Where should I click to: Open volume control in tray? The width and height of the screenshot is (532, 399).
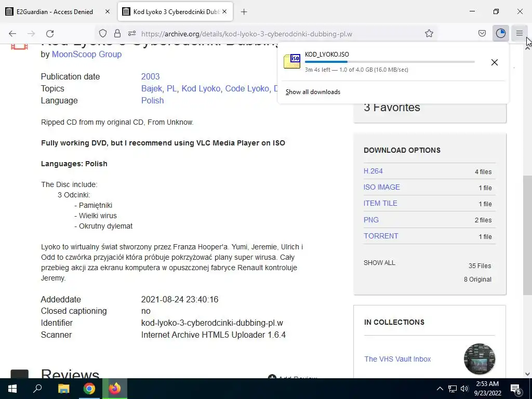[464, 389]
